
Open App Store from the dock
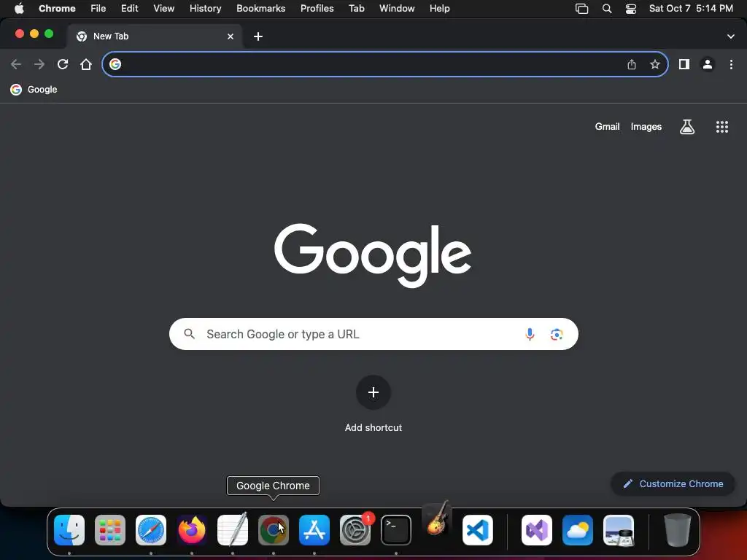point(314,530)
